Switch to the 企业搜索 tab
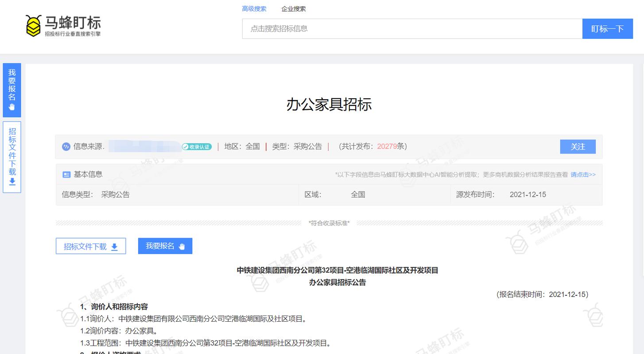644x354 pixels. (293, 9)
